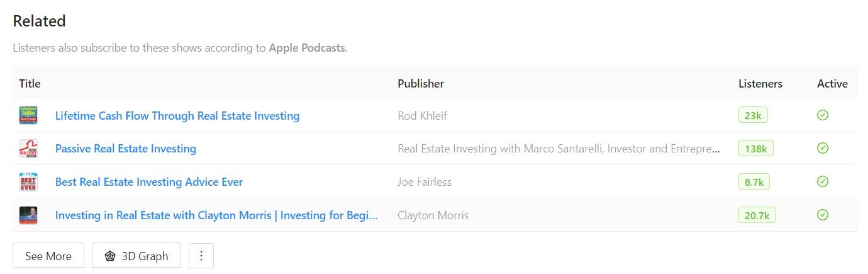Open Lifetime Cash Flow Through Real Estate Investing
The height and width of the screenshot is (274, 868).
tap(177, 116)
